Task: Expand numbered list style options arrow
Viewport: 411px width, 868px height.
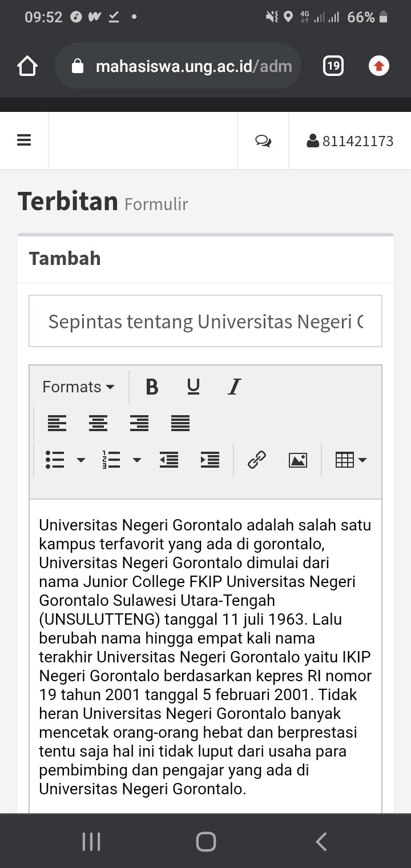Action: (137, 460)
